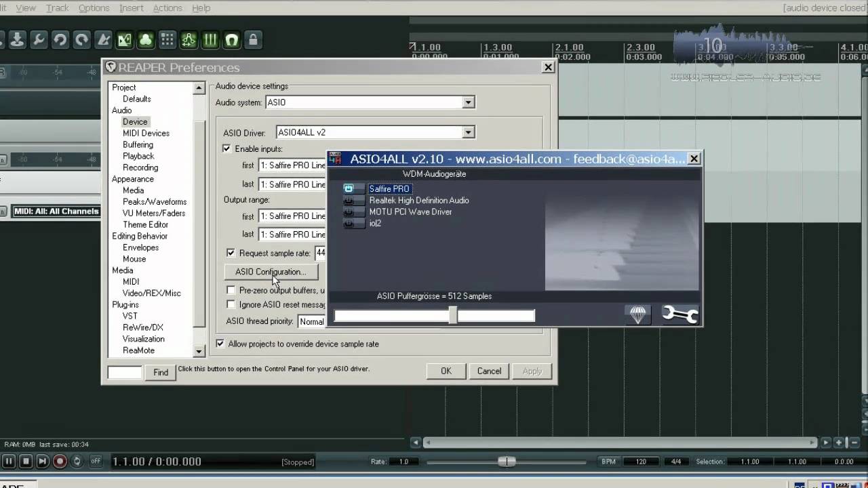Click the BPM tap tempo button
The width and height of the screenshot is (868, 488).
pos(608,462)
